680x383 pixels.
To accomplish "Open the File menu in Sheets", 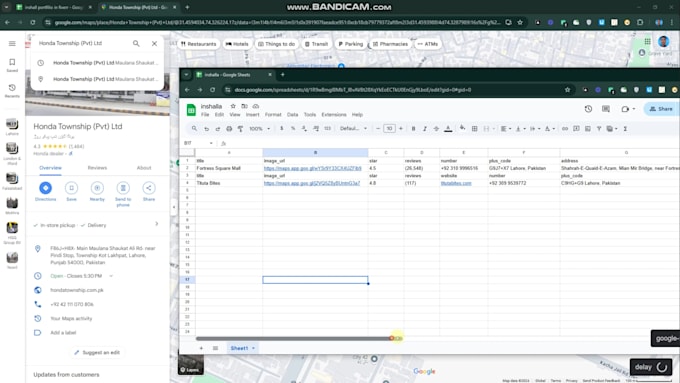I will [205, 115].
